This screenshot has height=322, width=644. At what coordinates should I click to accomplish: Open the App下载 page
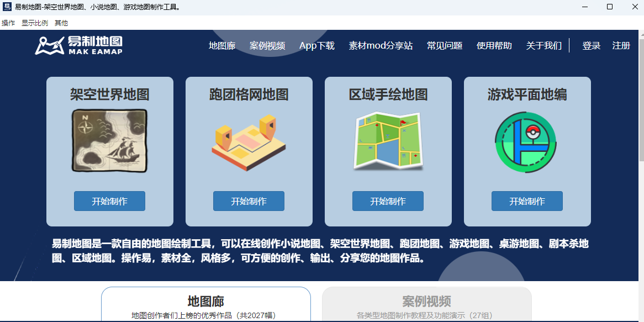[x=317, y=46]
